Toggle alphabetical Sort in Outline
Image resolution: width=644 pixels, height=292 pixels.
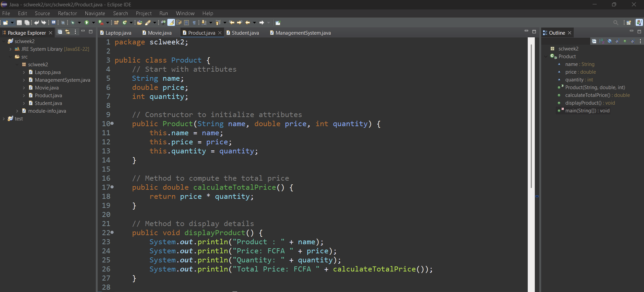coord(602,41)
